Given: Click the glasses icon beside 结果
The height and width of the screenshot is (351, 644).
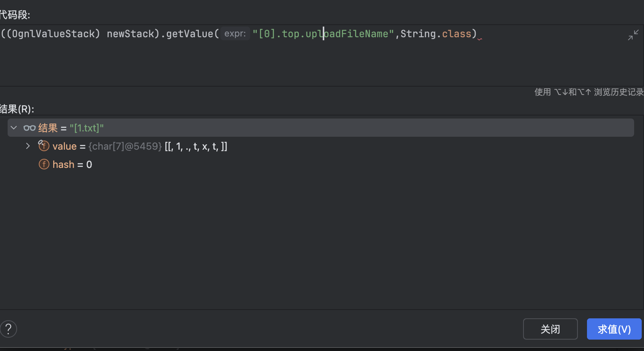Looking at the screenshot, I should click(x=29, y=128).
